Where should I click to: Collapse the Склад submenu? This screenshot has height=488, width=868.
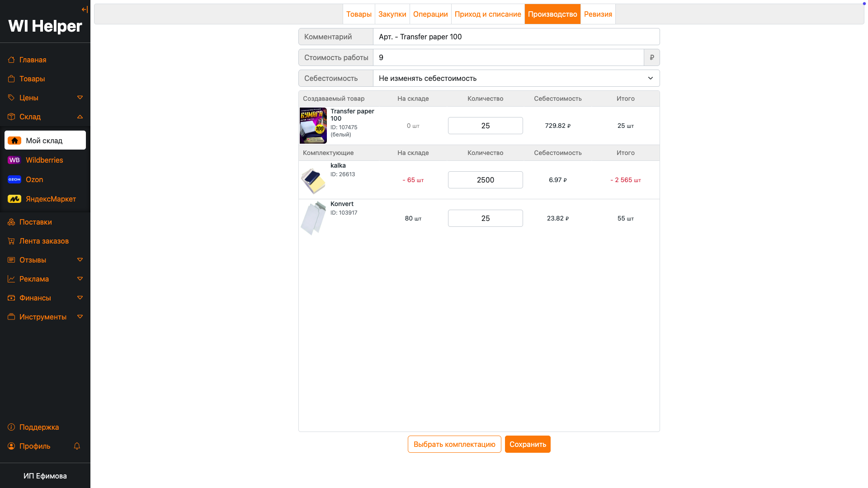[80, 117]
